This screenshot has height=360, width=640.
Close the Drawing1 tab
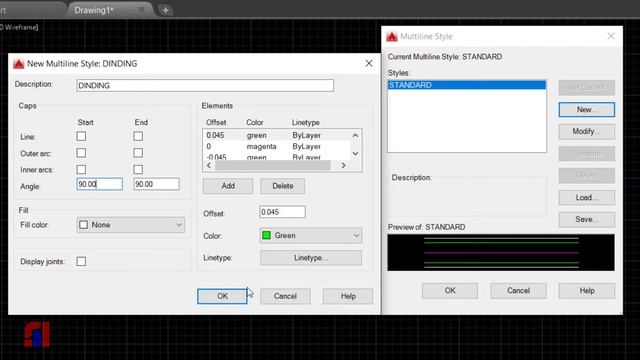[141, 9]
